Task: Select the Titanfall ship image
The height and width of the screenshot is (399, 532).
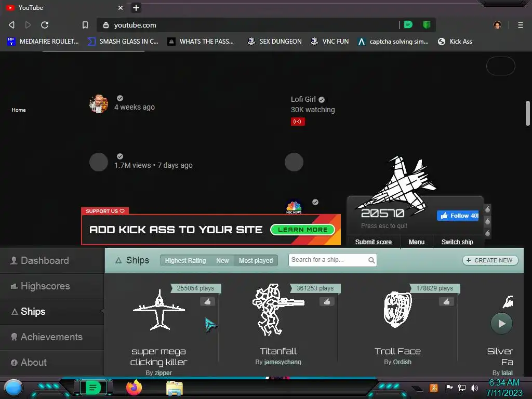Action: coord(278,310)
